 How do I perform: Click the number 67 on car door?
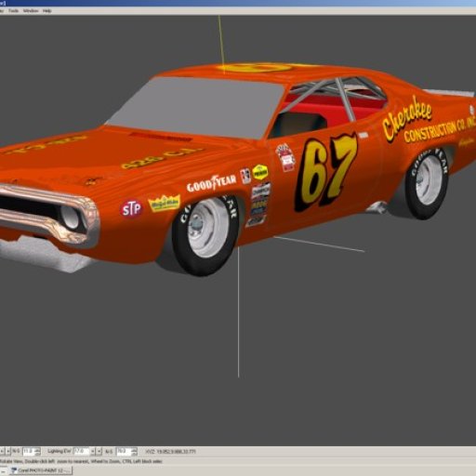pos(324,172)
